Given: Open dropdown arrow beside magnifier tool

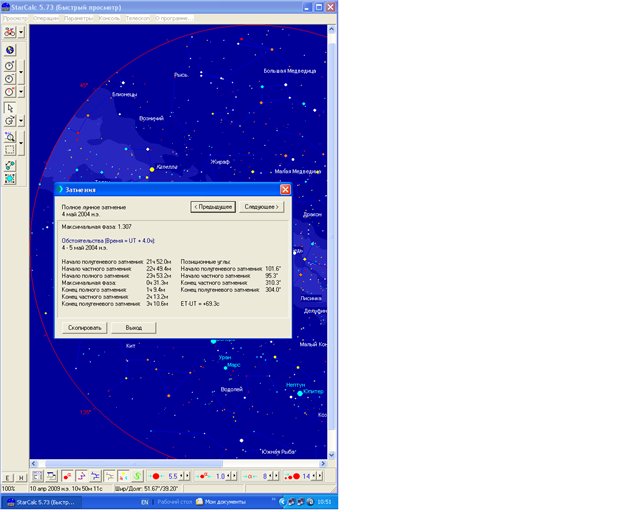Looking at the screenshot, I should tap(21, 143).
